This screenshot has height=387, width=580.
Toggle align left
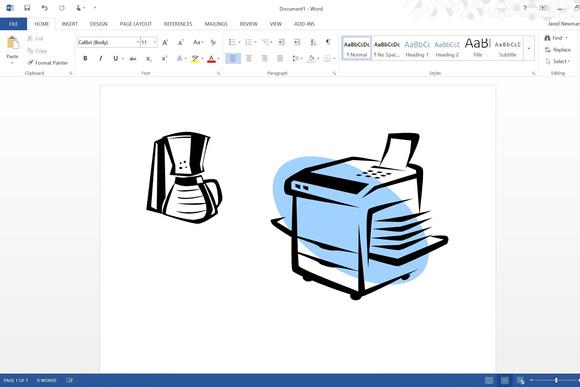(x=233, y=58)
